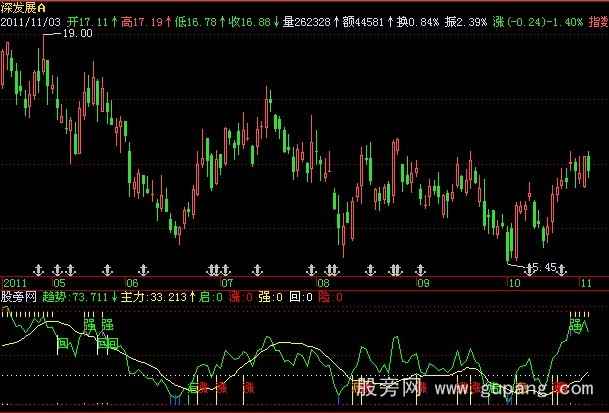This screenshot has height=413, width=609.
Task: Click the event marker overlapping the 15.45 pointer line
Action: [530, 268]
